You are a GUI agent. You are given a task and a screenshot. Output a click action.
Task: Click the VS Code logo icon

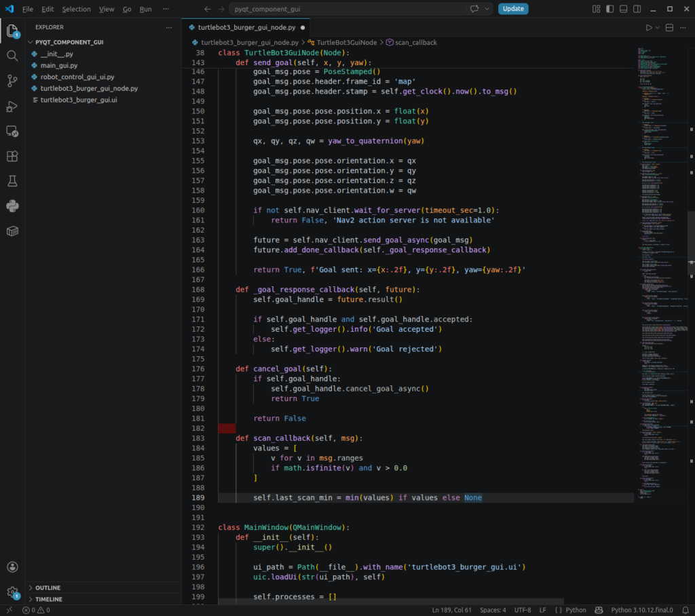pos(10,9)
